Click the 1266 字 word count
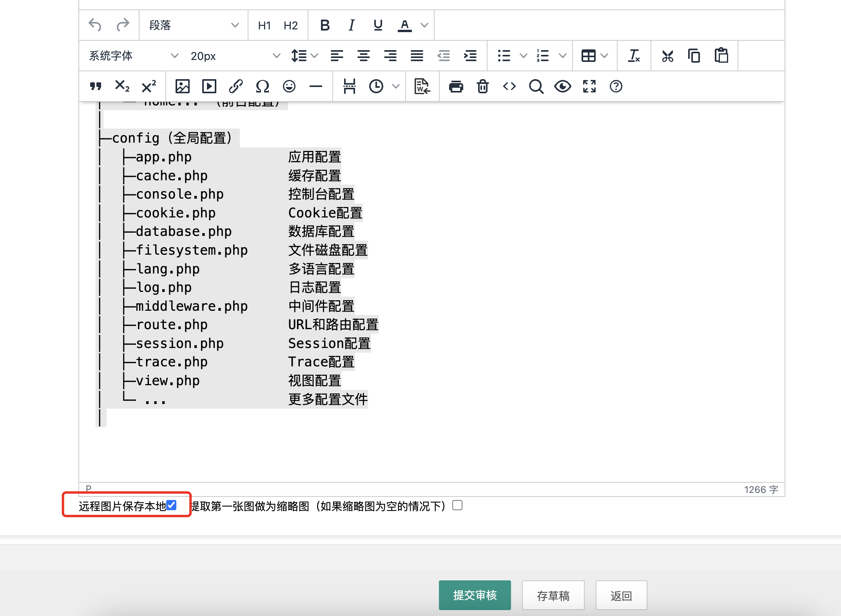The height and width of the screenshot is (616, 841). (761, 489)
